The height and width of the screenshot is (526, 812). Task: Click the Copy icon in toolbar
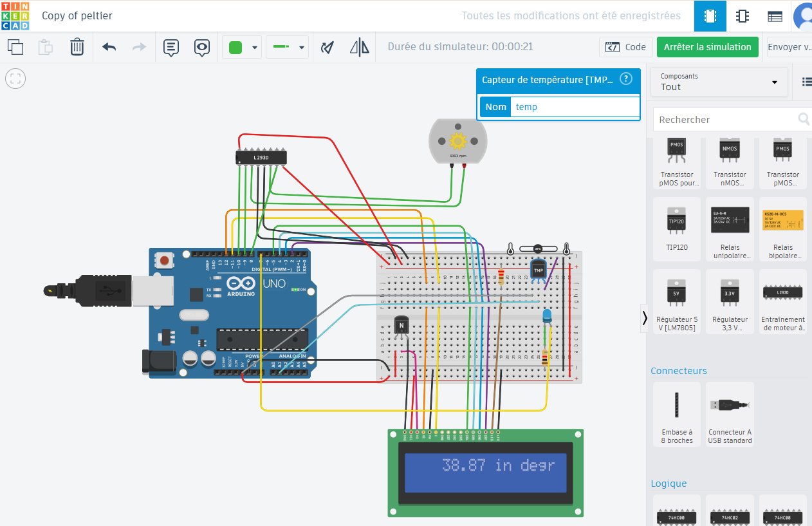(15, 47)
